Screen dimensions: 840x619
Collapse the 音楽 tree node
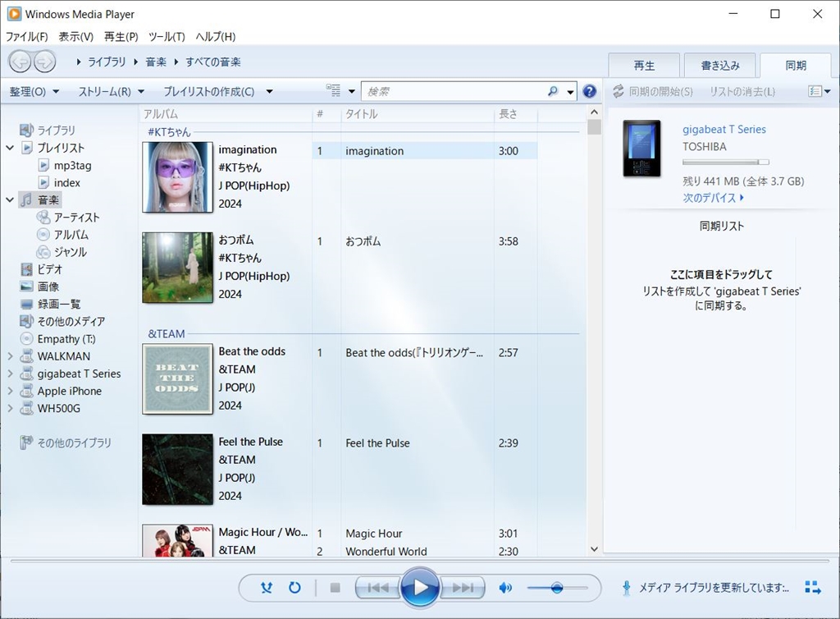click(10, 199)
